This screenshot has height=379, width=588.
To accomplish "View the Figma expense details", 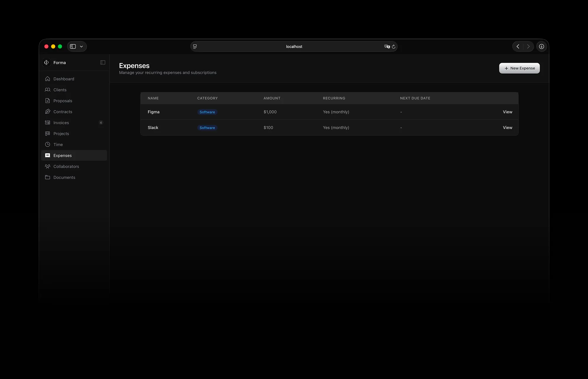I will 507,112.
